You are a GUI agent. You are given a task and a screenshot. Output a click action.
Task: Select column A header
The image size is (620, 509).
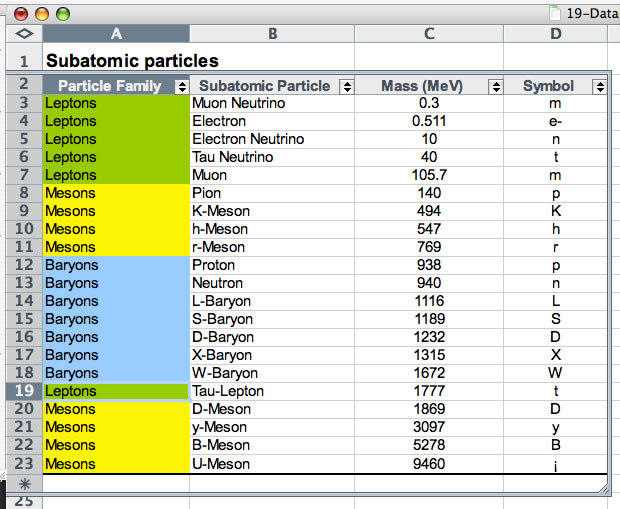116,34
